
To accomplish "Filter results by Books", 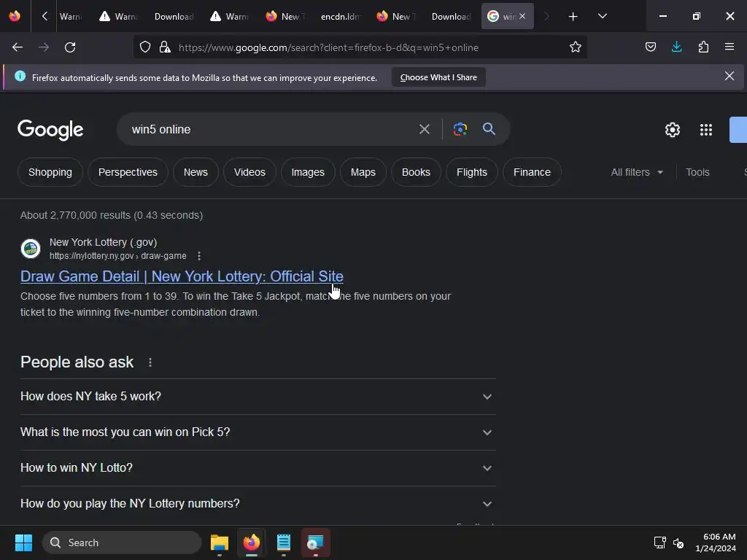I will (416, 172).
